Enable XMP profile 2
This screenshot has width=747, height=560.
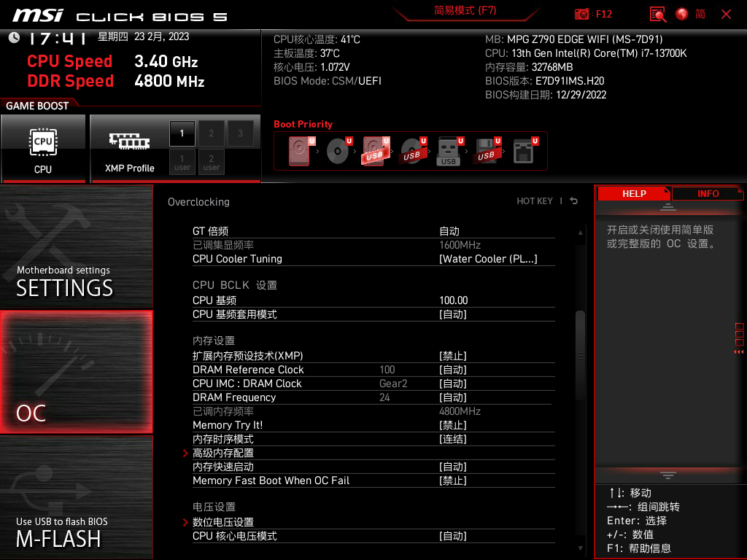211,133
